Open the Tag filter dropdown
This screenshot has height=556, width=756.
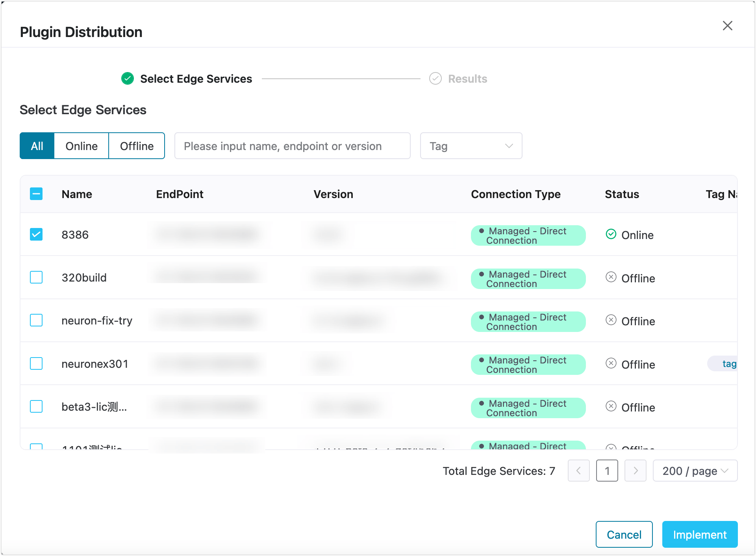[471, 146]
